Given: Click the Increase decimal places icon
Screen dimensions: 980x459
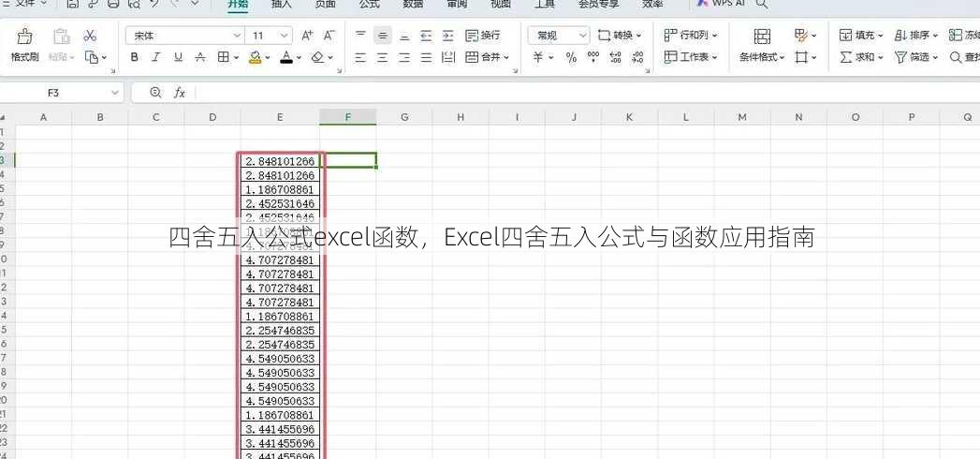Looking at the screenshot, I should pyautogui.click(x=615, y=57).
